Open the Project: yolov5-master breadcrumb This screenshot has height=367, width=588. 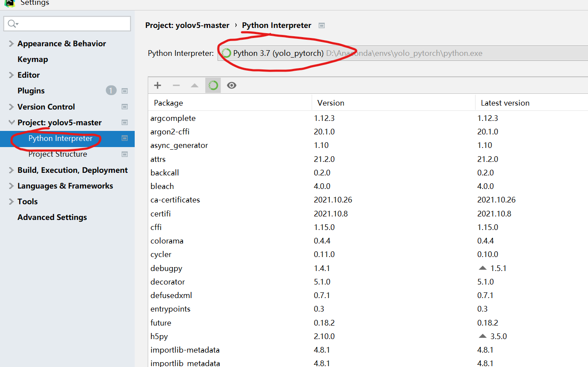187,25
